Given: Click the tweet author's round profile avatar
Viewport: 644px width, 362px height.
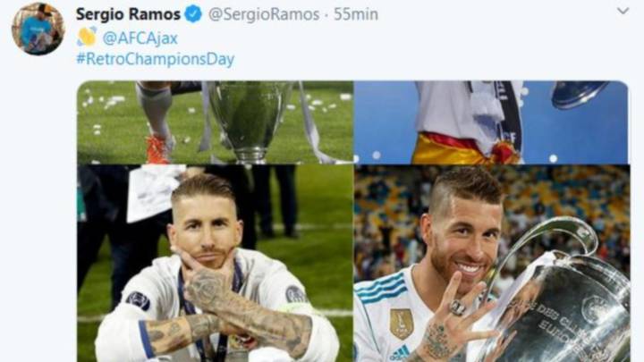Looking at the screenshot, I should [x=38, y=29].
